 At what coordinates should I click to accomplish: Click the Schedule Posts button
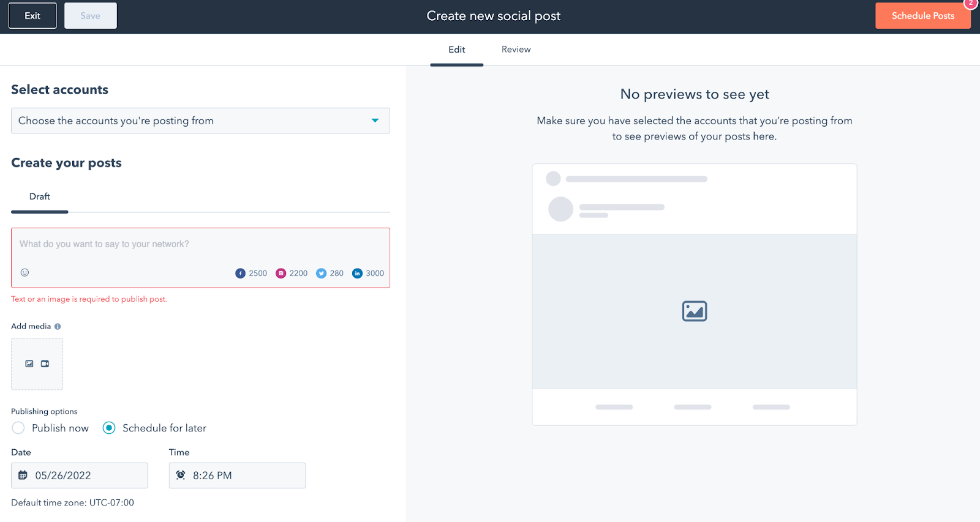pyautogui.click(x=923, y=16)
